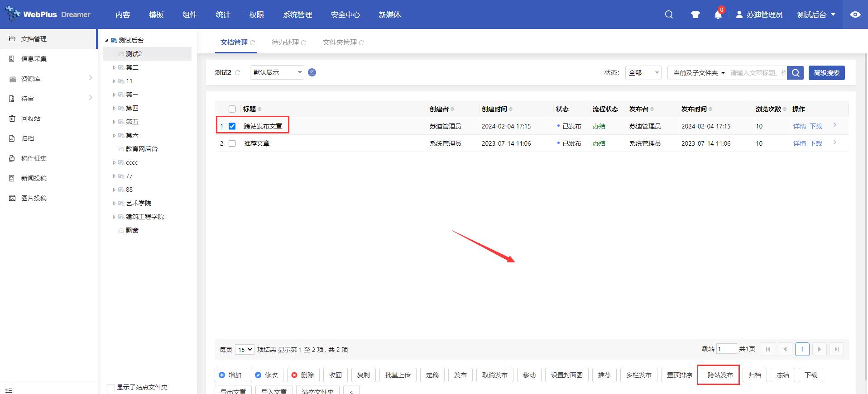Expand 资源库 sidebar submenu
This screenshot has width=868, height=394.
coord(90,78)
